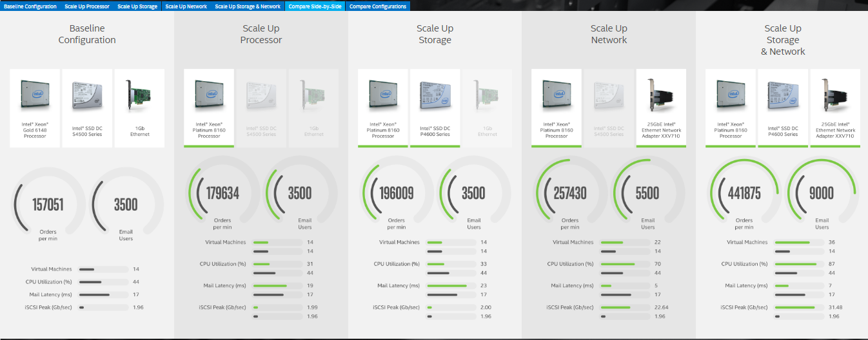
Task: Click Baseline Virtual Machines bar valued 14
Action: [103, 269]
